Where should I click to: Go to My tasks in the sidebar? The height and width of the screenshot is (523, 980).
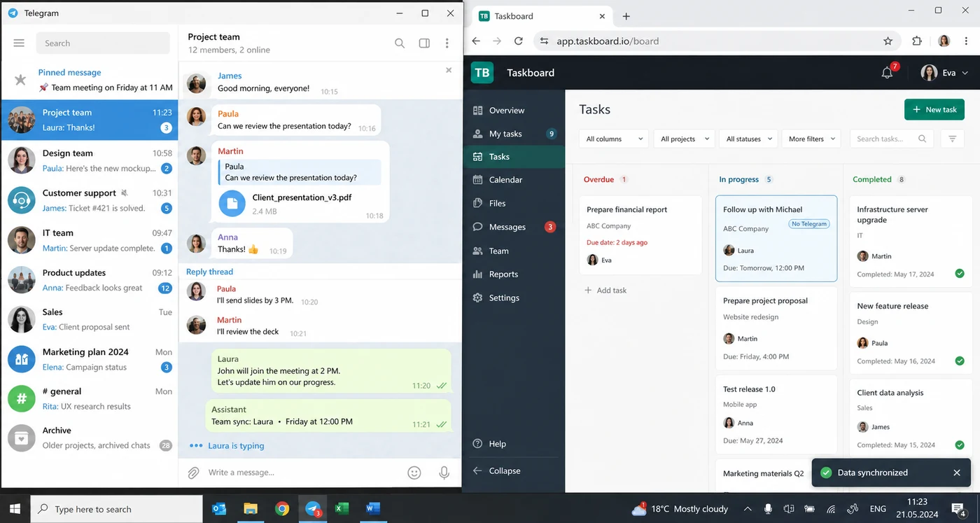[x=514, y=134]
